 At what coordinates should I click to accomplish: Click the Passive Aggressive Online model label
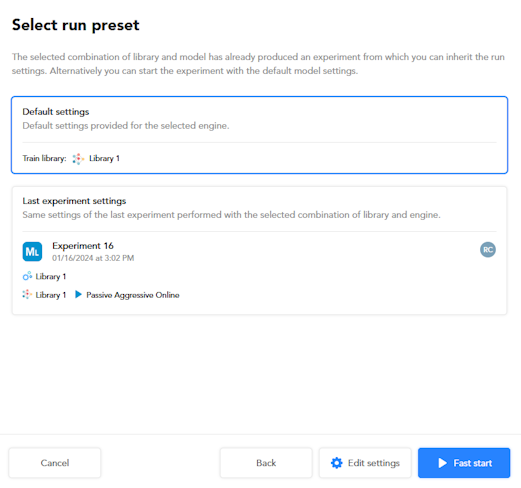(x=133, y=295)
